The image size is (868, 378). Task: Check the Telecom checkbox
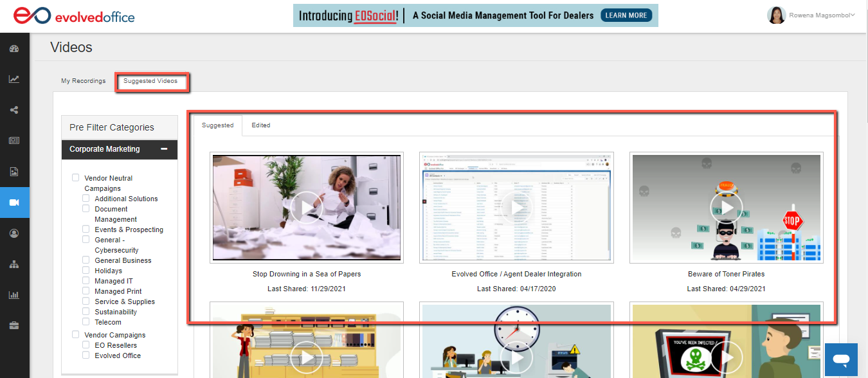86,322
